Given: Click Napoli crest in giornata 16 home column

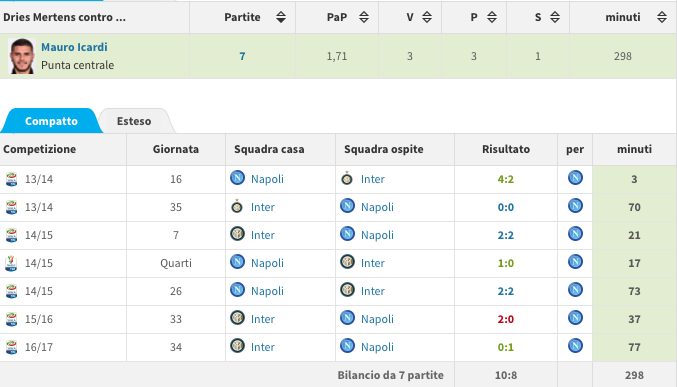Looking at the screenshot, I should click(x=237, y=178).
